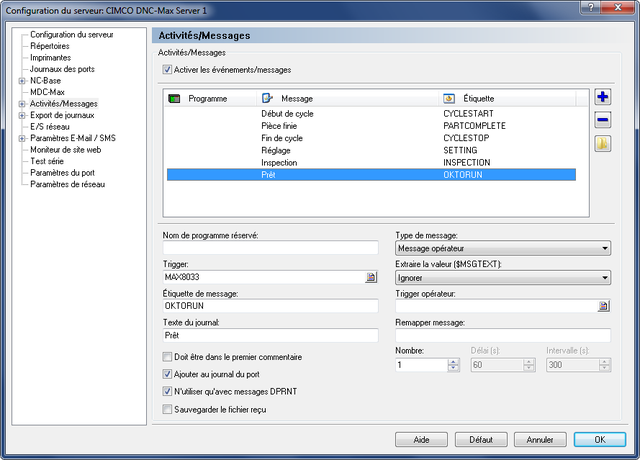Click the Message column header icon
The width and height of the screenshot is (640, 460).
tap(267, 98)
